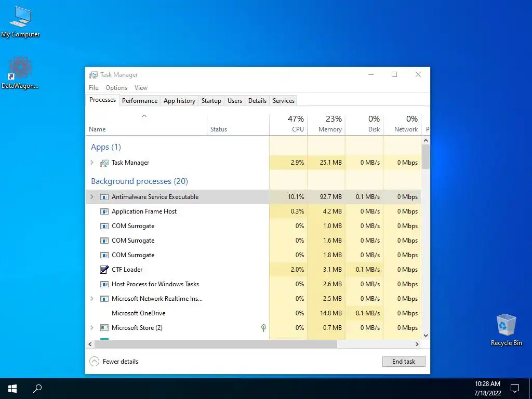This screenshot has width=532, height=399.
Task: Open the notification center icon
Action: [515, 389]
